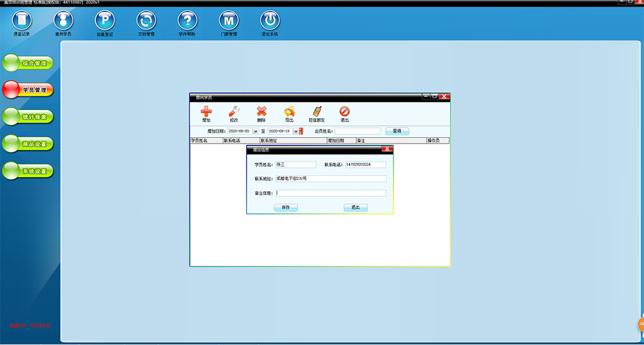644x345 pixels.
Task: Click the 退出系统 power icon
Action: [x=270, y=21]
